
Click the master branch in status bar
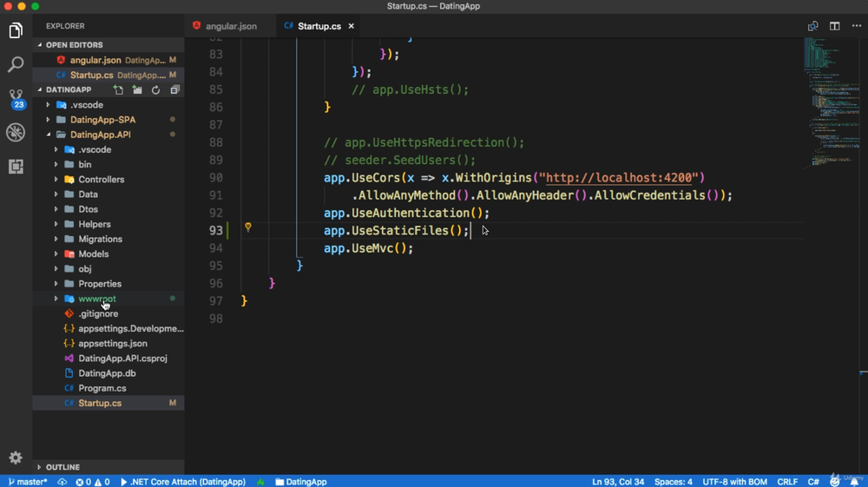click(27, 482)
